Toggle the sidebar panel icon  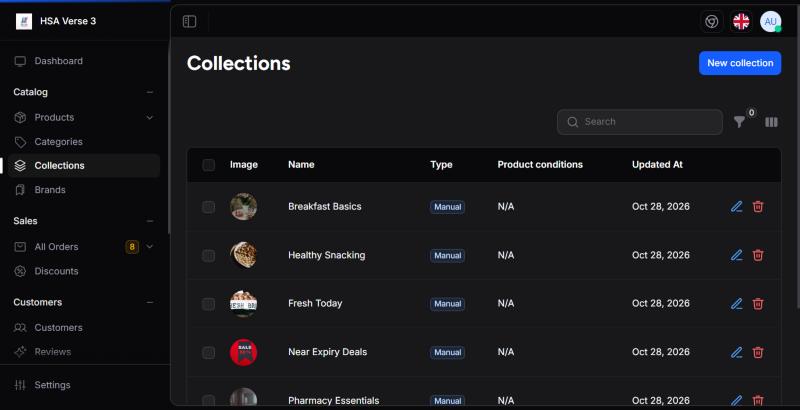(189, 21)
